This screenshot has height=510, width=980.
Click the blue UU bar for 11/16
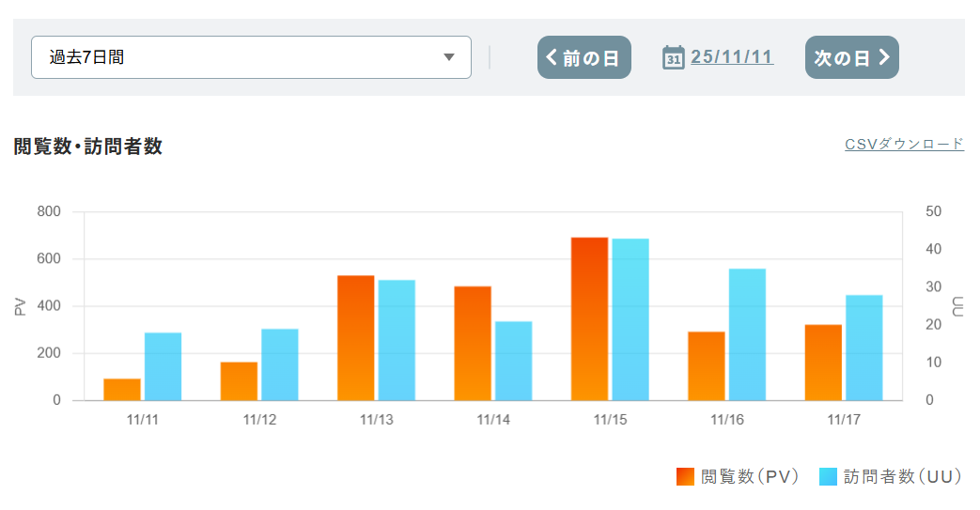(x=747, y=334)
